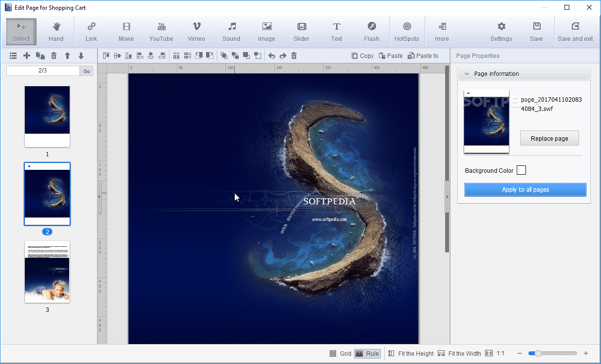
Task: Align selected objects to left
Action: coord(140,56)
